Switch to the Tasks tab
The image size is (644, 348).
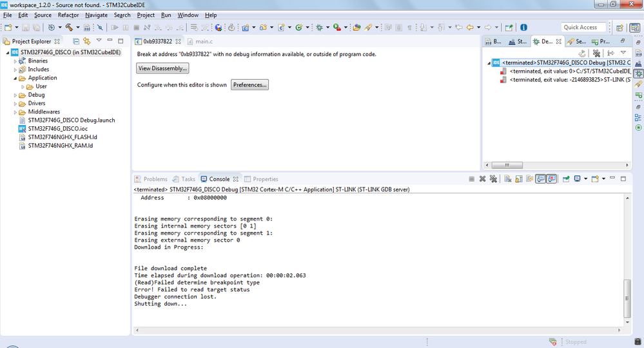[x=184, y=179]
